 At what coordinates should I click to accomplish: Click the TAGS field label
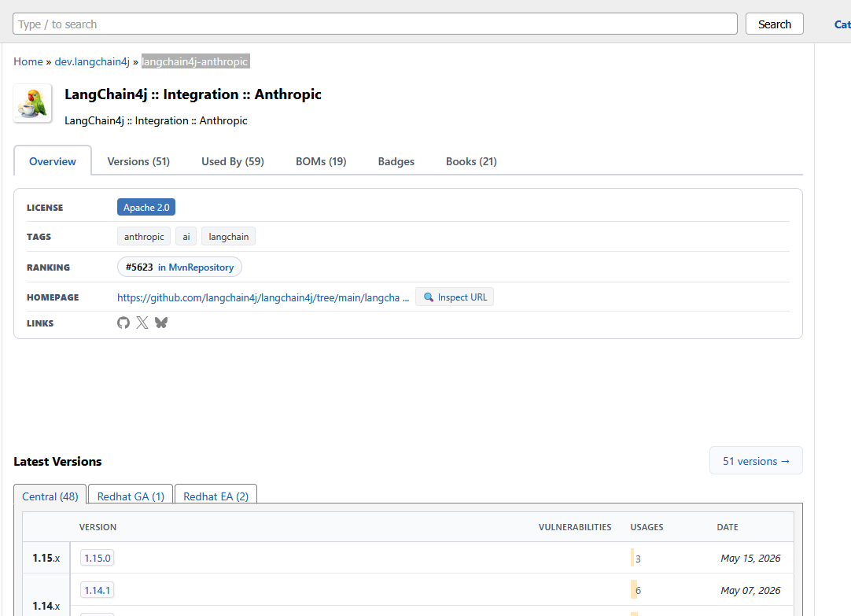(39, 237)
